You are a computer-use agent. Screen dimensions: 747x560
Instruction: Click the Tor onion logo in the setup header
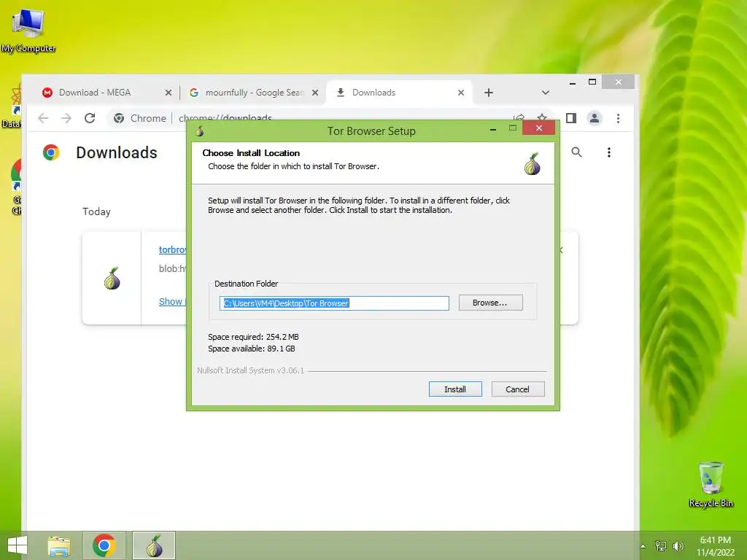click(x=532, y=164)
